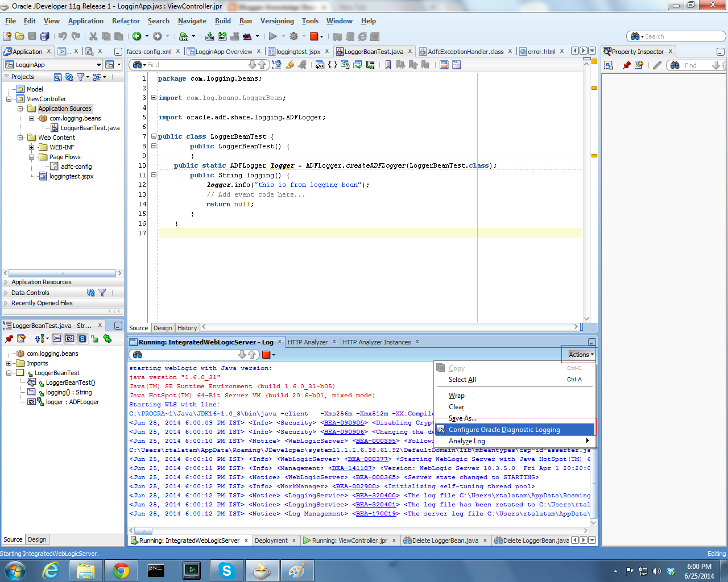Click the green Back navigation icon
The height and width of the screenshot is (582, 728).
[137, 36]
